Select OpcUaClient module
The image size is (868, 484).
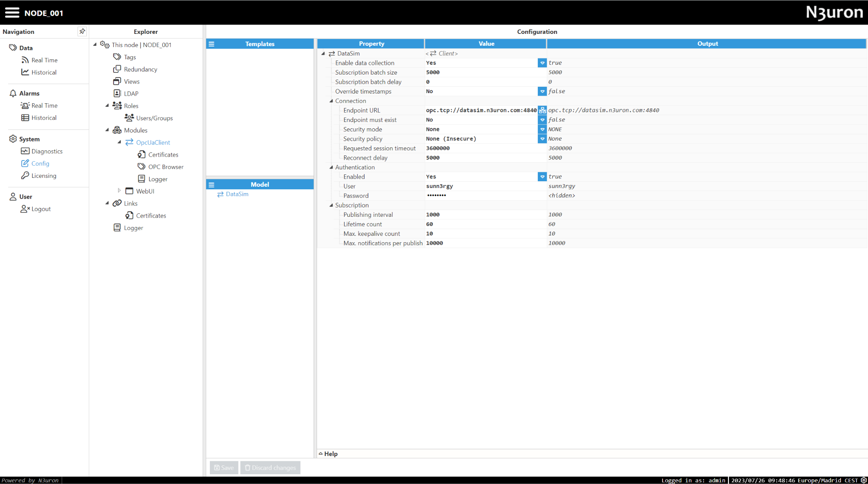coord(153,143)
